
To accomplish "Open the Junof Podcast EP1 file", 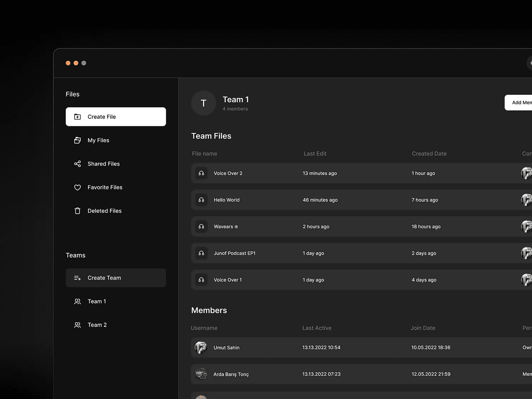I will pyautogui.click(x=361, y=253).
